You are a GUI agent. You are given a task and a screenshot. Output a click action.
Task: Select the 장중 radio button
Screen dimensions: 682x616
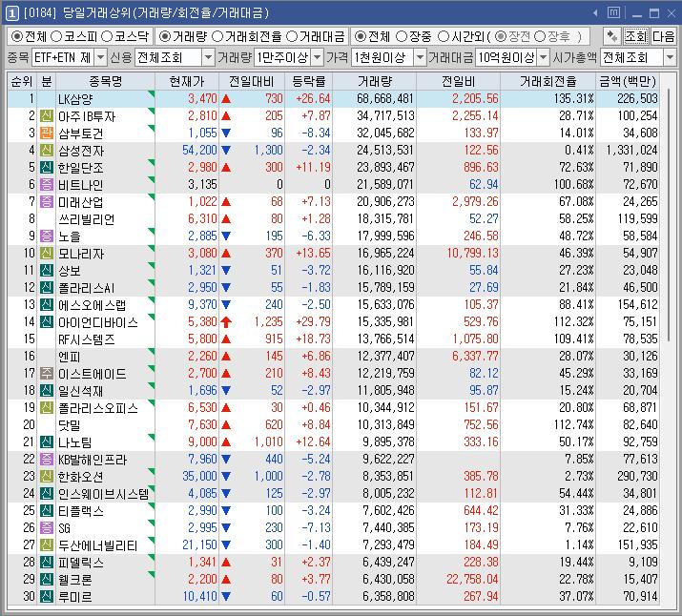click(x=402, y=36)
